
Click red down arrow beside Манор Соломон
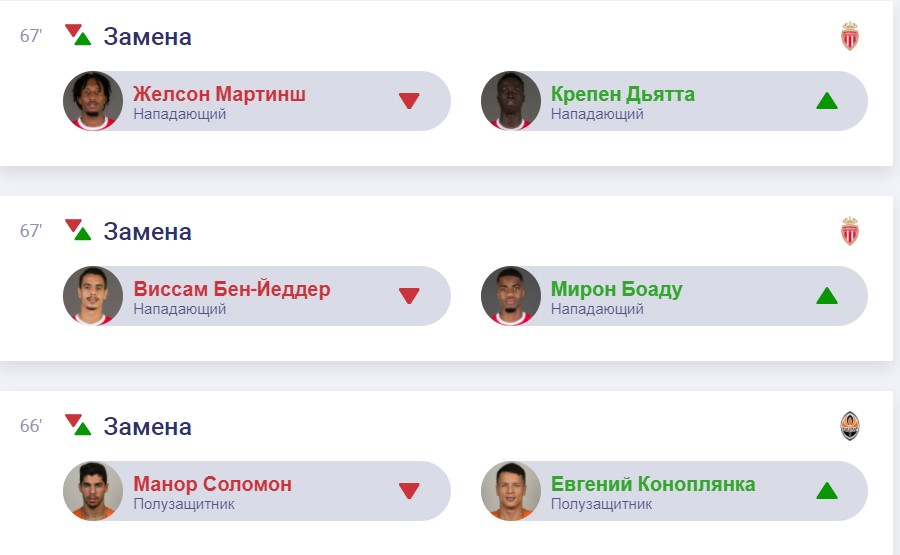click(408, 491)
